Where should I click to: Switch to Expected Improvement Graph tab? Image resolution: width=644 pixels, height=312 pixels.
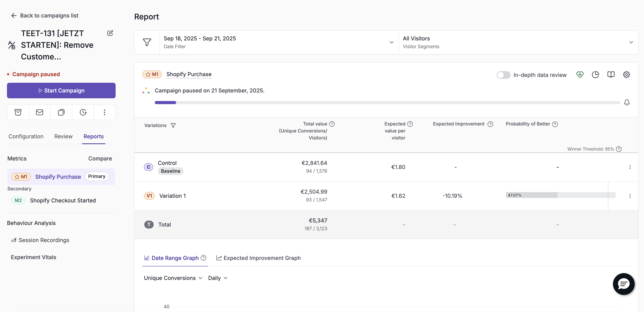click(259, 258)
